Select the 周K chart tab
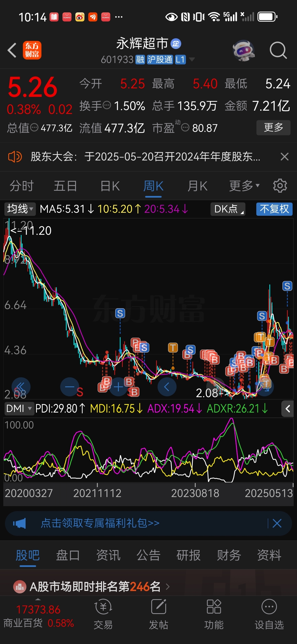The height and width of the screenshot is (644, 297). pyautogui.click(x=153, y=186)
